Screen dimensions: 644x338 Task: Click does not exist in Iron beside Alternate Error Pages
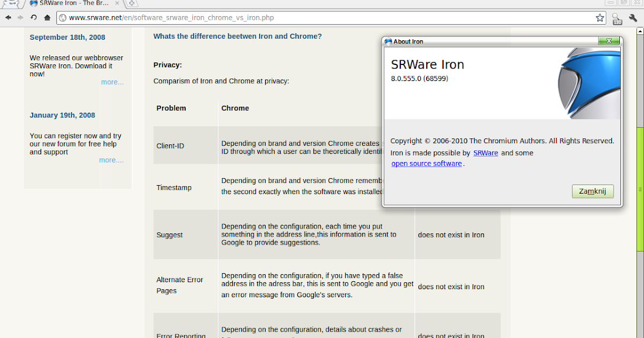point(451,287)
